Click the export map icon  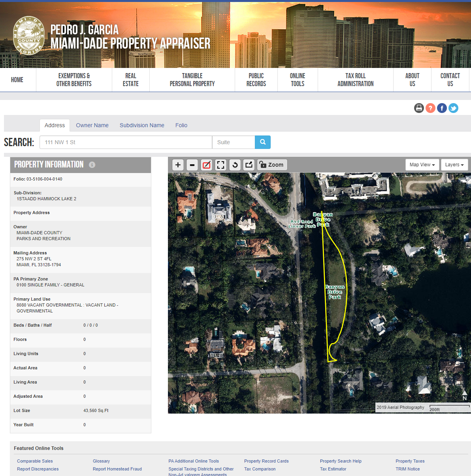point(249,165)
